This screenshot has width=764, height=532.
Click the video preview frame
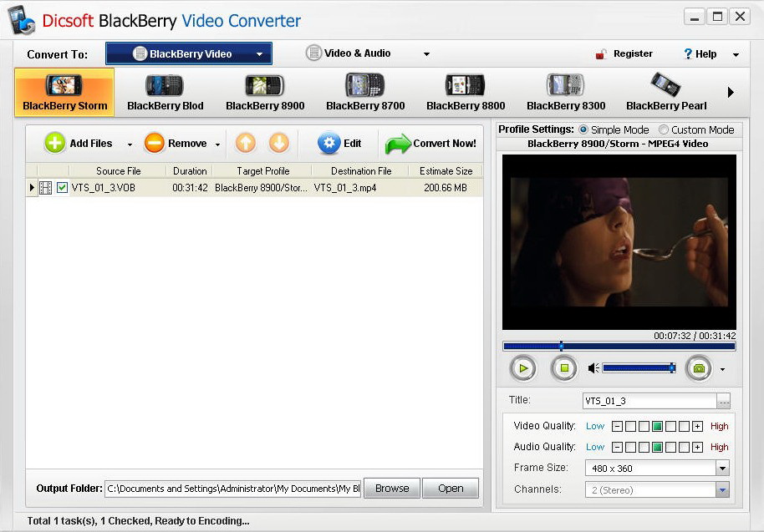619,242
